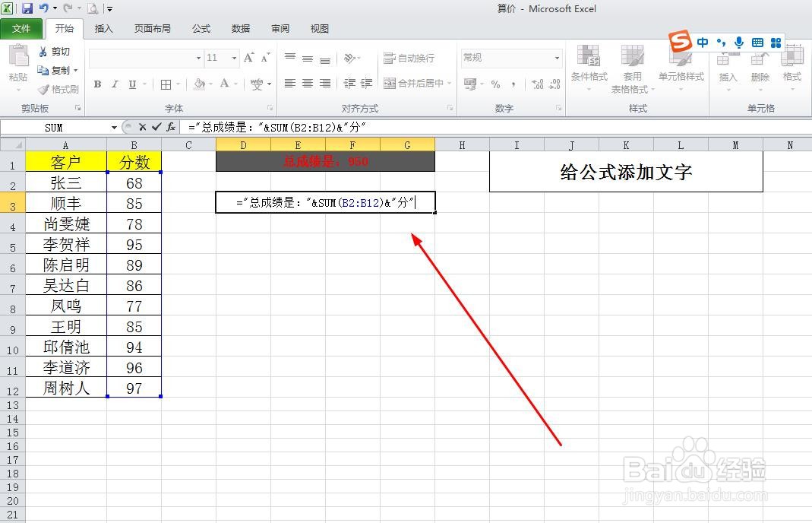Viewport: 812px width, 523px height.
Task: Expand the Name Box dropdown arrow
Action: [x=114, y=128]
